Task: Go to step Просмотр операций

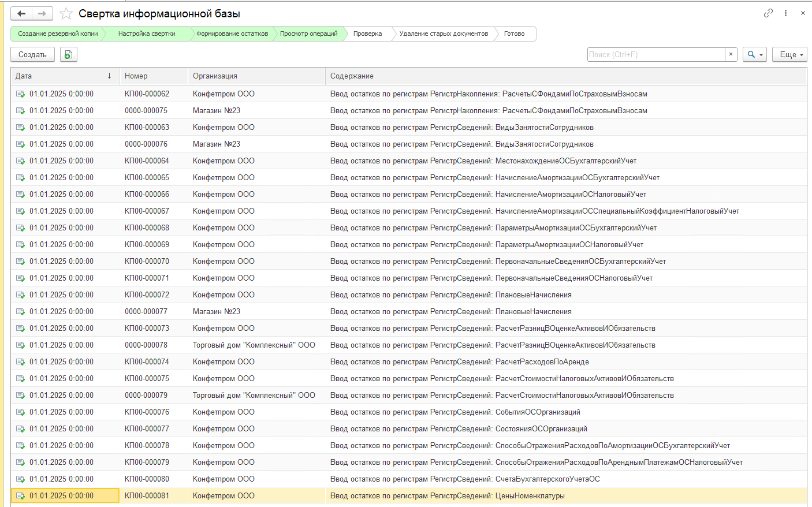Action: coord(308,33)
